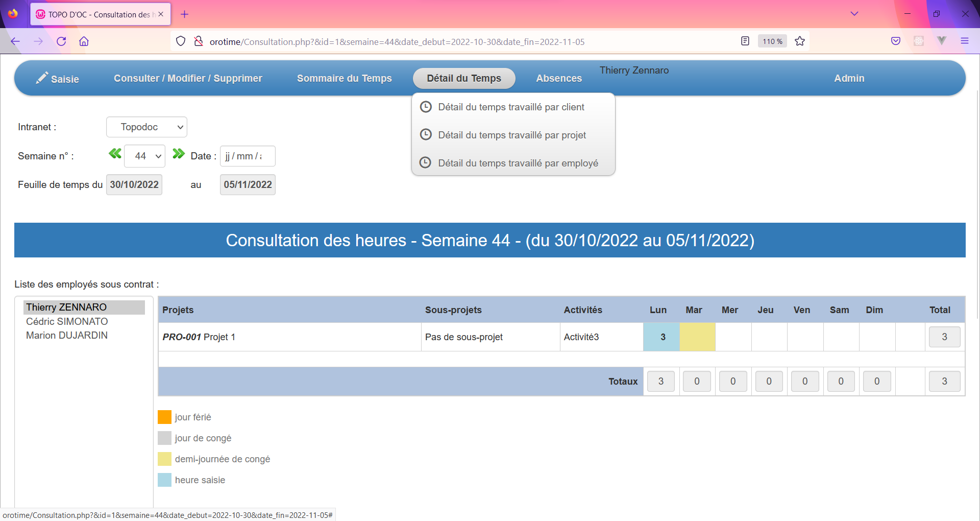Image resolution: width=980 pixels, height=521 pixels.
Task: Toggle reader view icon in address bar
Action: (745, 41)
